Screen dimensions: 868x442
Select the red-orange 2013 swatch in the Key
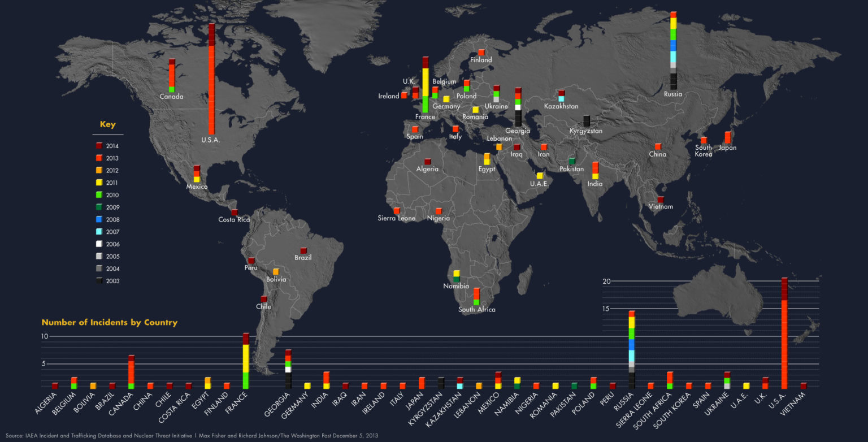click(99, 158)
